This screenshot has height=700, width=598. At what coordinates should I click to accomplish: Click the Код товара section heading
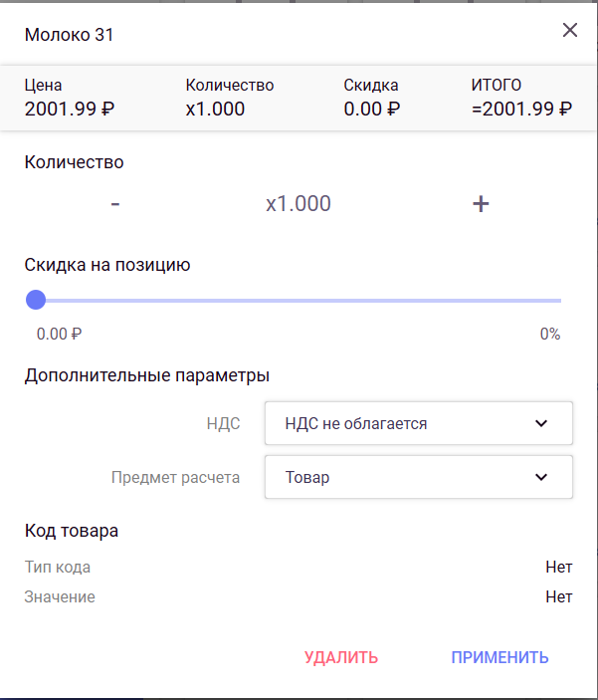pyautogui.click(x=72, y=531)
